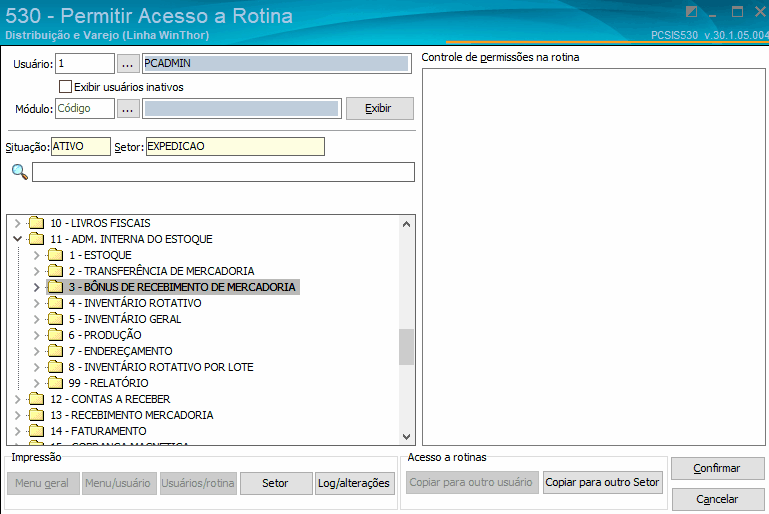The width and height of the screenshot is (769, 514).
Task: Click the Menu/usuário button
Action: (x=119, y=483)
